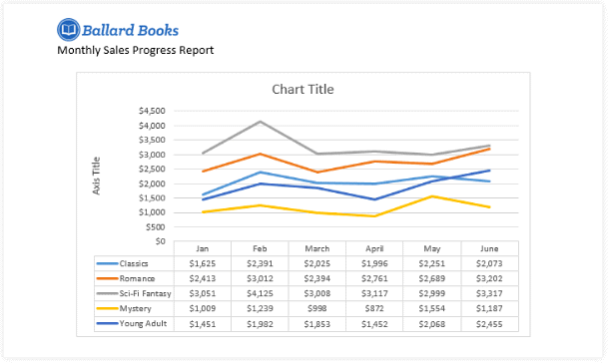Click the Mystery legend key line

point(107,308)
